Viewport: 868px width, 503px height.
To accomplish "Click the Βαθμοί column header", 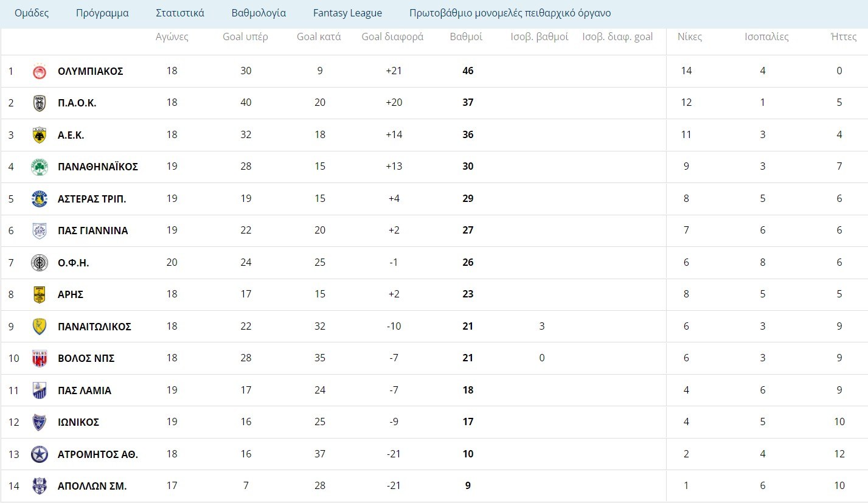I will point(466,36).
